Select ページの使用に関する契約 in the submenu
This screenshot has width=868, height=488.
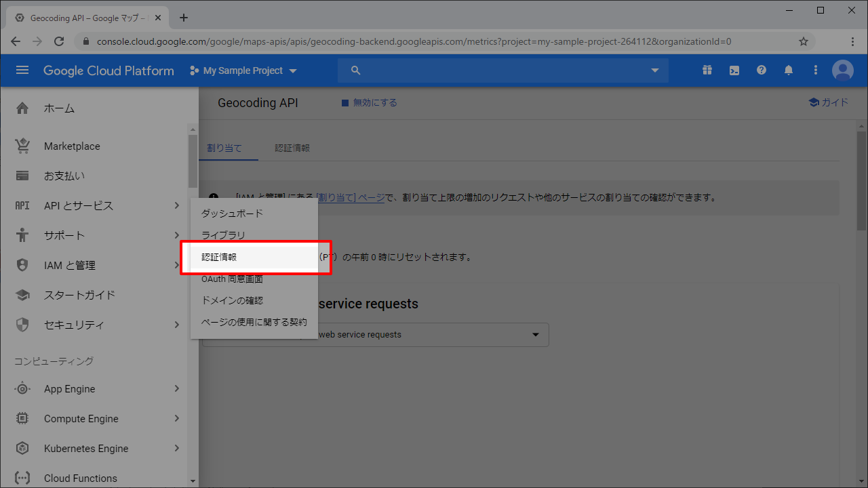[254, 323]
